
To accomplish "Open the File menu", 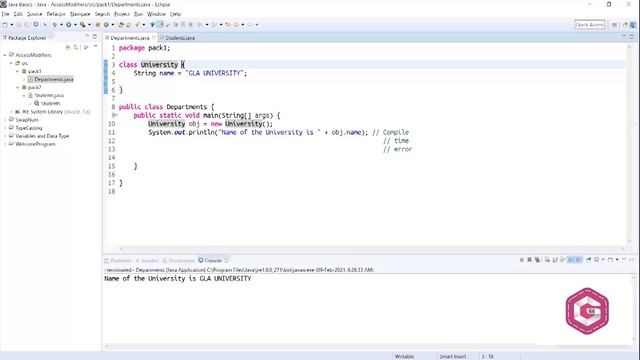I will pyautogui.click(x=5, y=14).
